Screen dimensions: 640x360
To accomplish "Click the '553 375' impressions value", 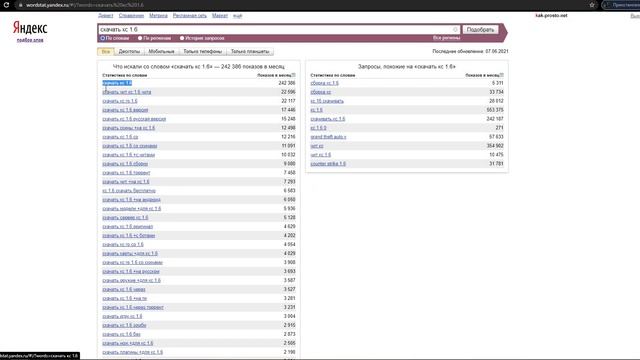I will coord(495,110).
